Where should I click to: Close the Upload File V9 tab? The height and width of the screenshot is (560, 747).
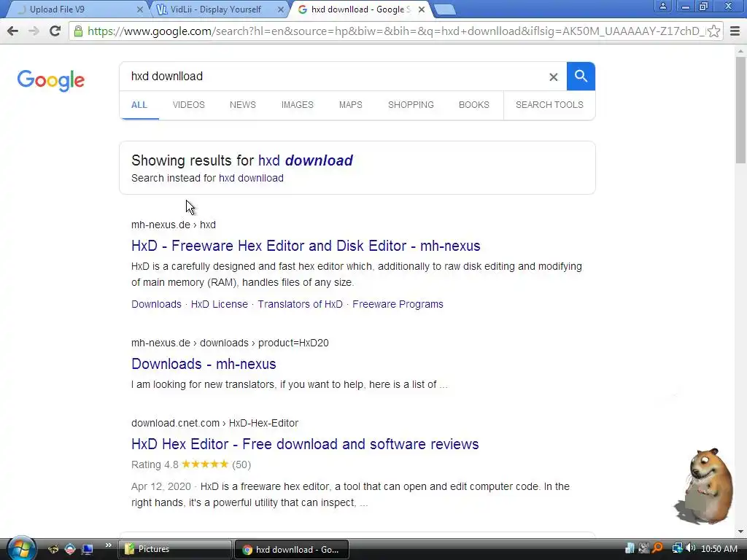click(x=139, y=9)
